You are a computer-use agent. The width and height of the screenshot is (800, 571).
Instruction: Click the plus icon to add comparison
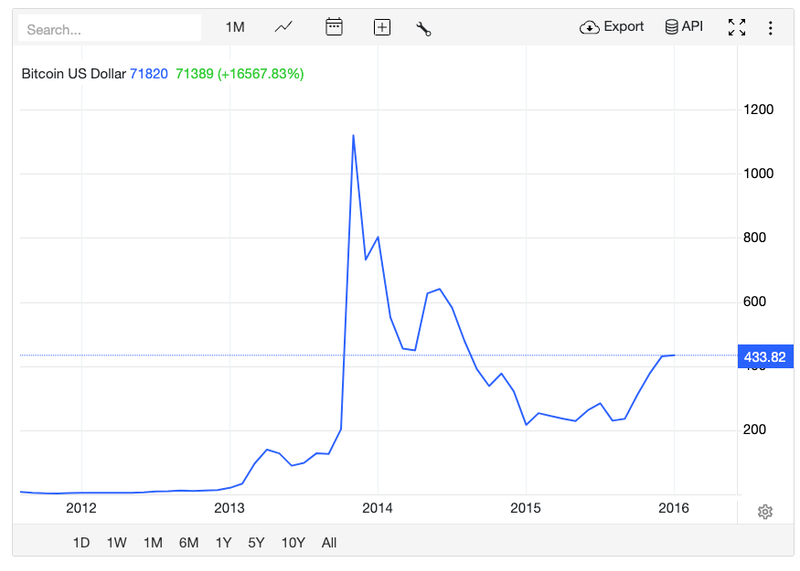(382, 27)
